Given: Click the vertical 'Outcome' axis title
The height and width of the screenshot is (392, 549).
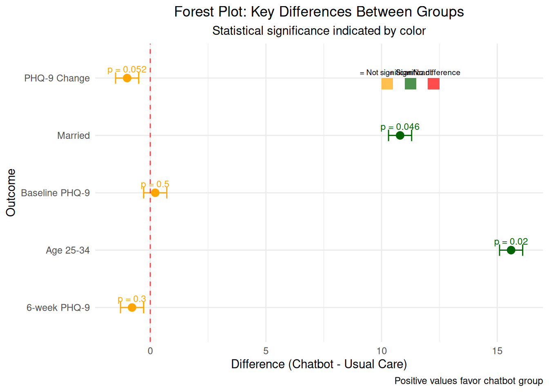Looking at the screenshot, I should coord(11,192).
